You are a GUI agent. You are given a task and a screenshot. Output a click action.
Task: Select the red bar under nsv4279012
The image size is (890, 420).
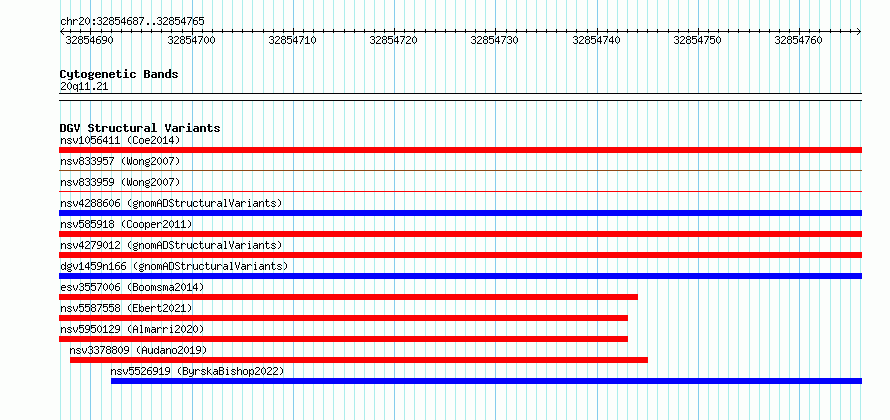click(460, 255)
